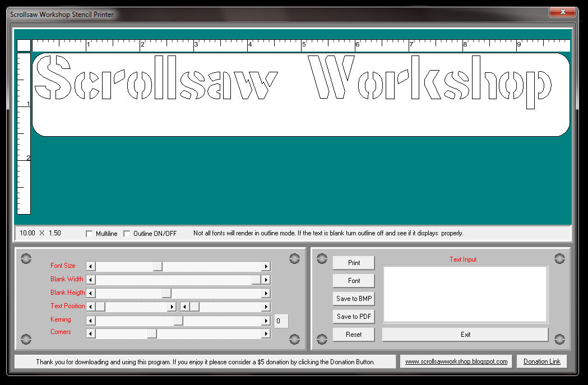Open the scrollsawworkshop.blogspot.com link

point(456,361)
